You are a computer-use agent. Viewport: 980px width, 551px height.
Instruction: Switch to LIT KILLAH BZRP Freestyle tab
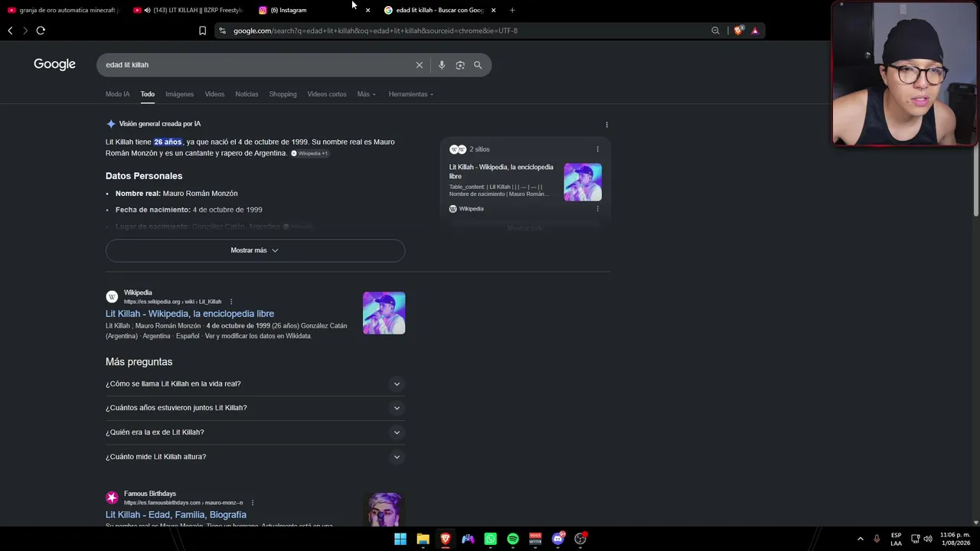(188, 10)
